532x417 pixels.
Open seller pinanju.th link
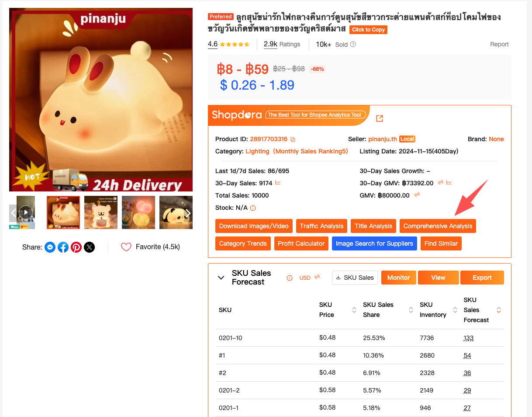[383, 139]
